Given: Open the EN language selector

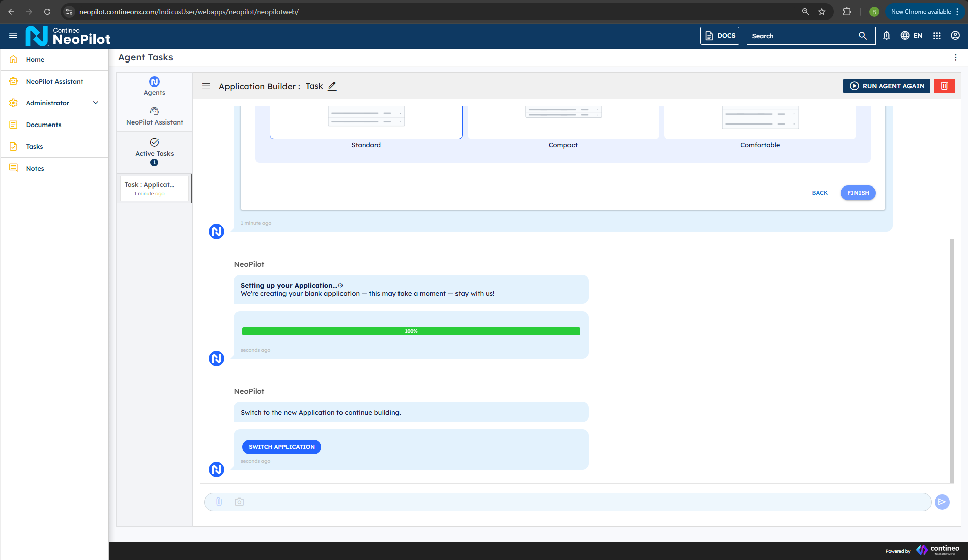Looking at the screenshot, I should (912, 36).
